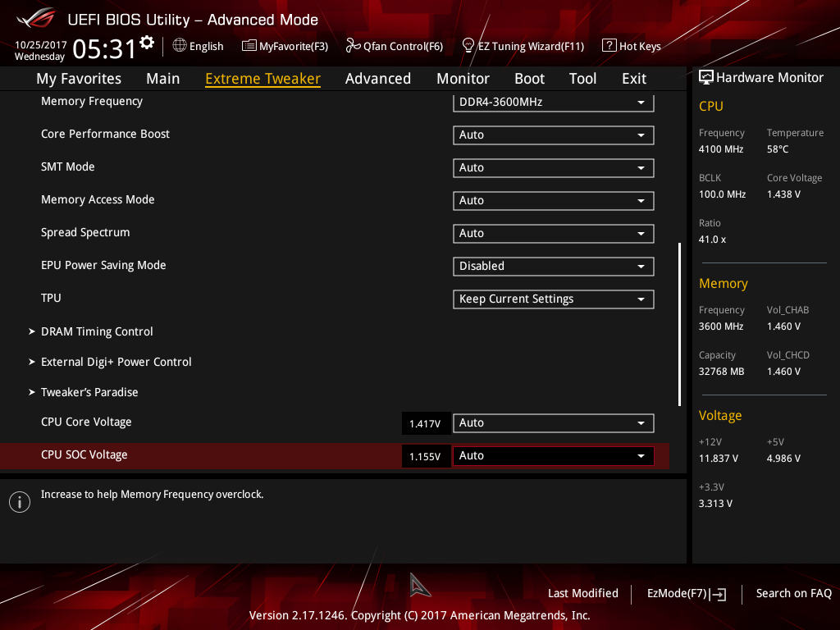
Task: Open the Tool tab
Action: point(583,79)
